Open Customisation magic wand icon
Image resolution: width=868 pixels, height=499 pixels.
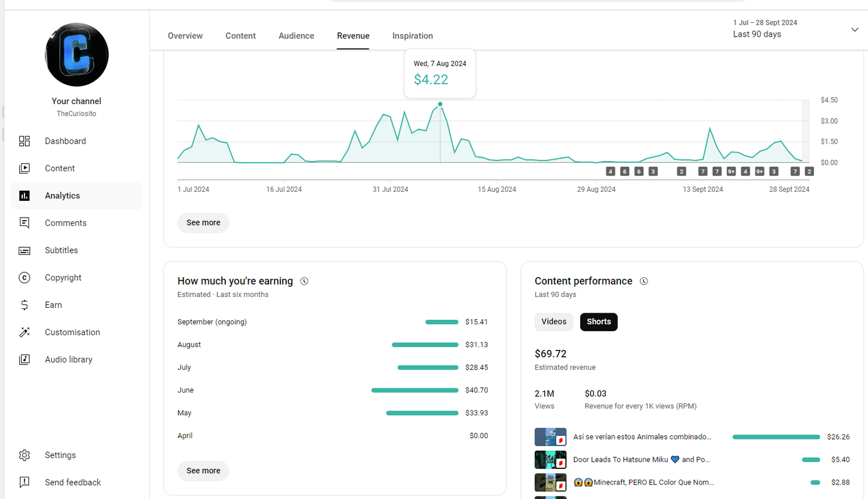(x=25, y=332)
